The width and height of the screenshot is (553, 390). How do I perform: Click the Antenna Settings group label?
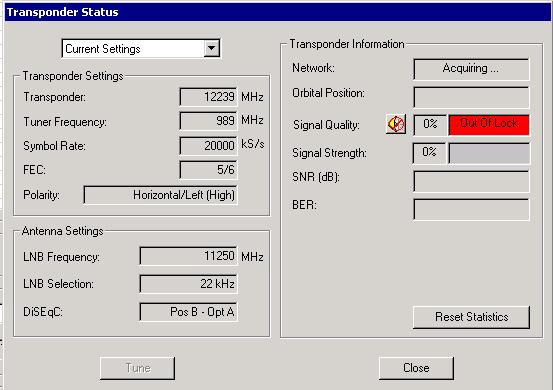62,231
